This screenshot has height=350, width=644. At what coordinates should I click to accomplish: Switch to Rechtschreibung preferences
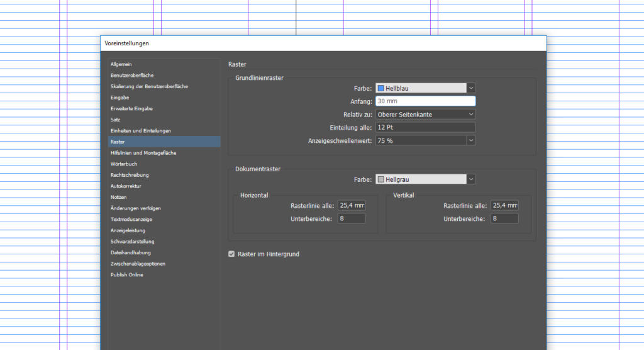coord(130,175)
